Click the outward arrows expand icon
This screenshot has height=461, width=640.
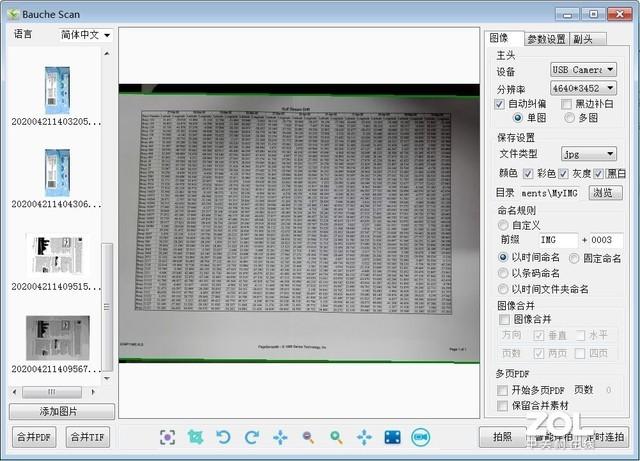click(364, 437)
